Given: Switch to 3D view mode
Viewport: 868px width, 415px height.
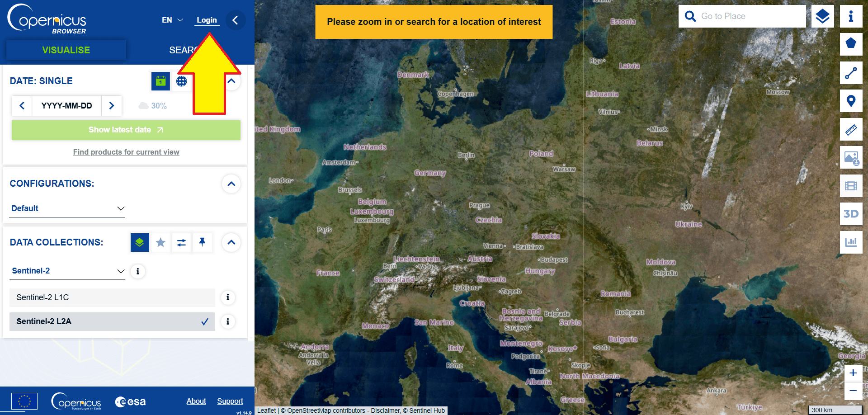Looking at the screenshot, I should [x=851, y=214].
